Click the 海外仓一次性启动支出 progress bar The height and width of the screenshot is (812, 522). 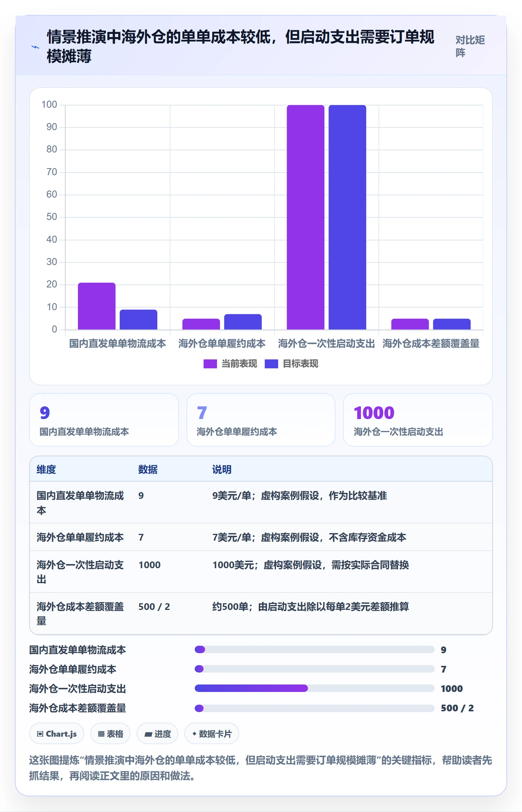pyautogui.click(x=315, y=688)
